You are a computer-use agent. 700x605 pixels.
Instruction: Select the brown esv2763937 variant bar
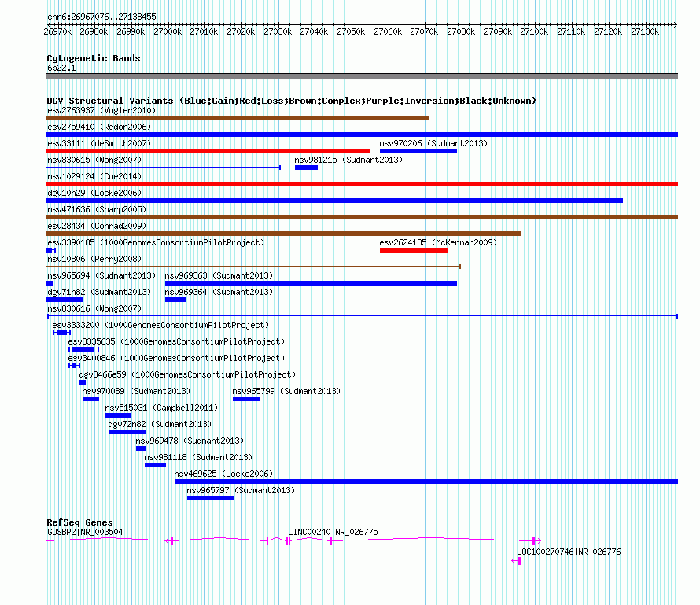(238, 118)
